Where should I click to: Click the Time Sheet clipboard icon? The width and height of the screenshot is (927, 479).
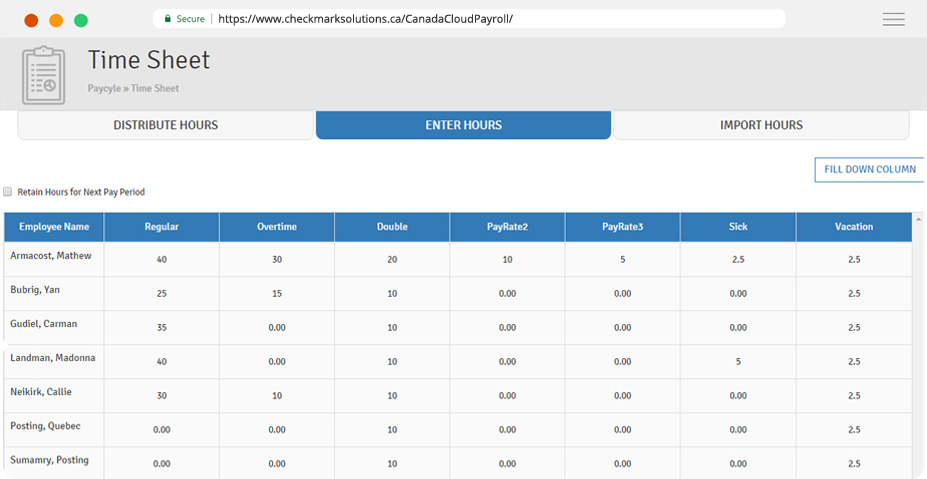pos(43,75)
